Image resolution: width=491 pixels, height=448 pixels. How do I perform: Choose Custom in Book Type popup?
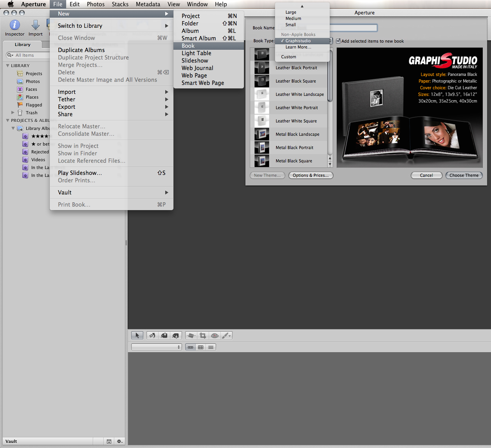click(302, 57)
